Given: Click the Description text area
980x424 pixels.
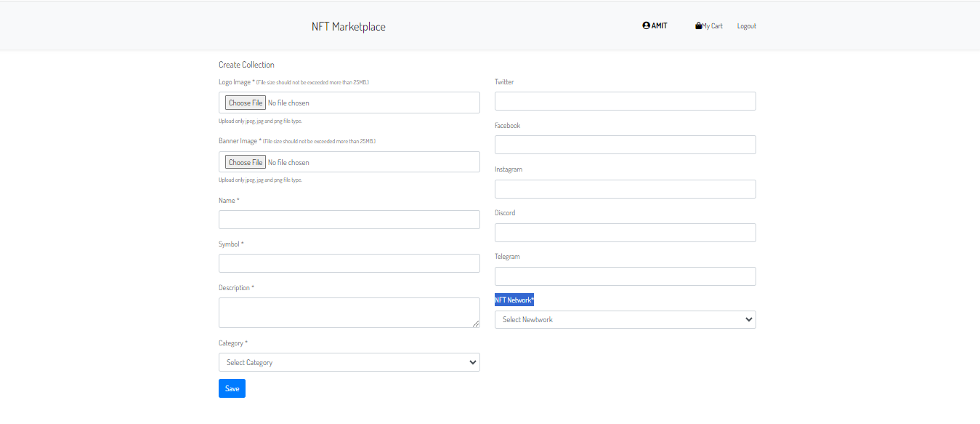Looking at the screenshot, I should coord(349,312).
